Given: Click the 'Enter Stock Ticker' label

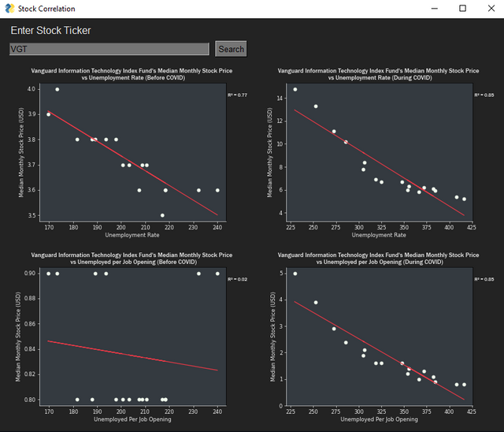Looking at the screenshot, I should pyautogui.click(x=50, y=30).
